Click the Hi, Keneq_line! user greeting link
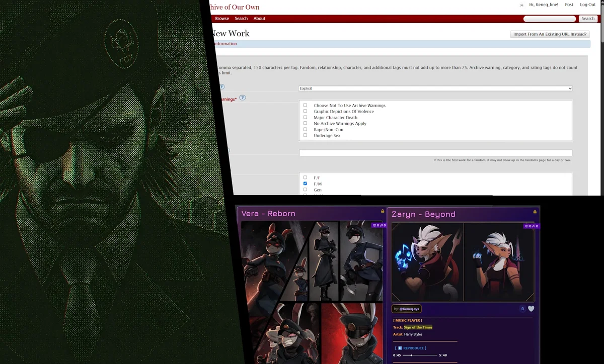 tap(544, 5)
